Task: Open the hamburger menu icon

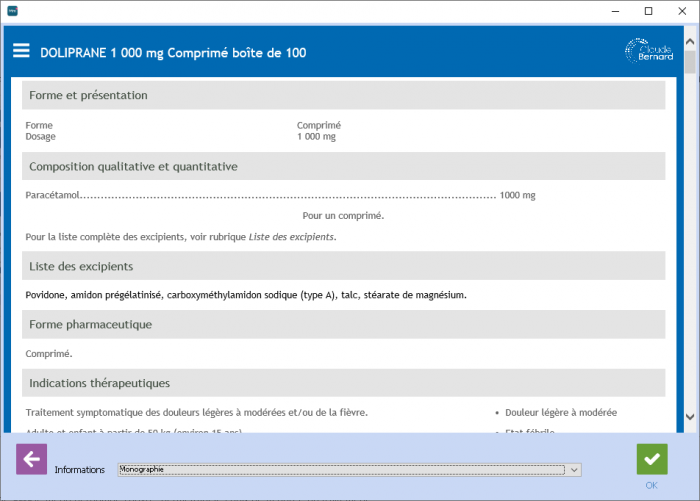Action: 21,51
